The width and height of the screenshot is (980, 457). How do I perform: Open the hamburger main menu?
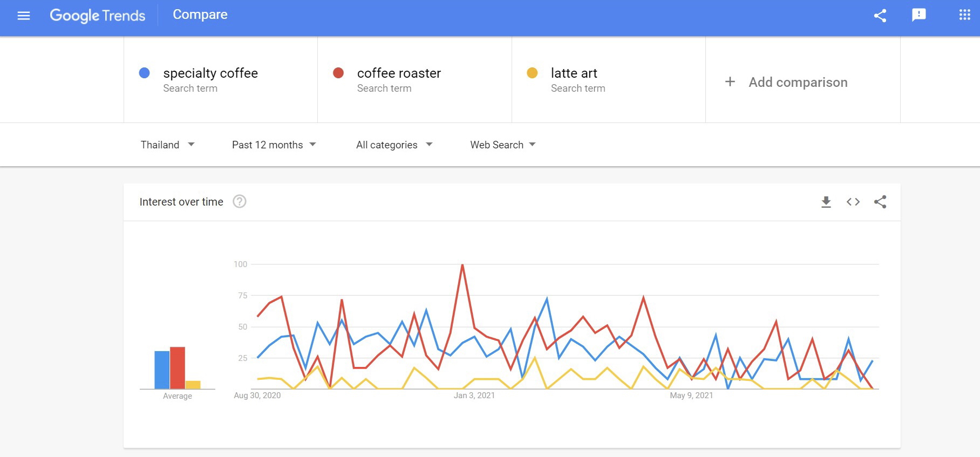tap(24, 16)
